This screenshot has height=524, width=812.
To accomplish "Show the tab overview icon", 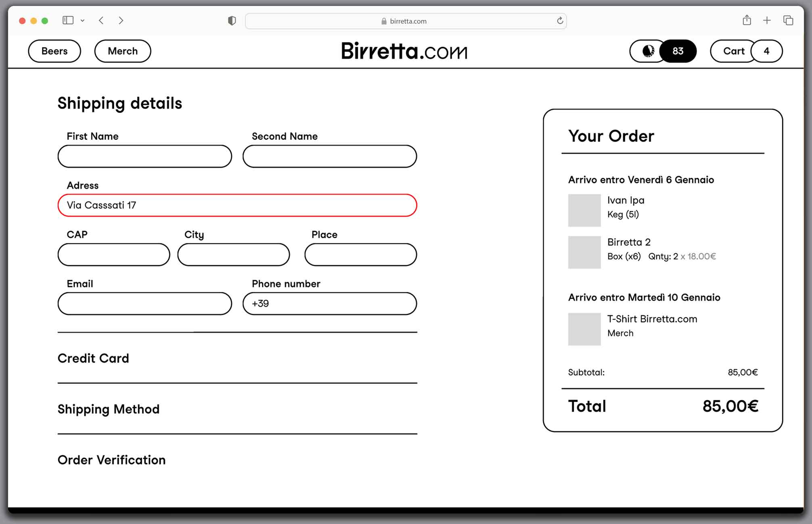I will pos(788,20).
